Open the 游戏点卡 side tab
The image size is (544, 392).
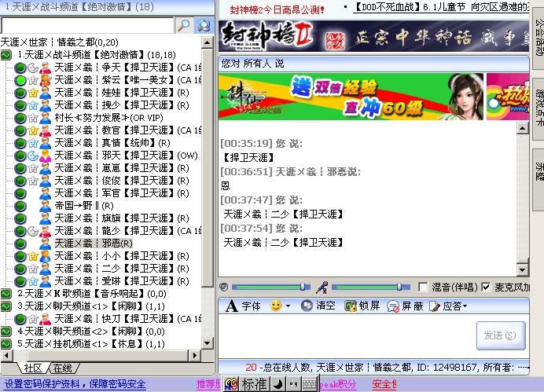pyautogui.click(x=538, y=108)
